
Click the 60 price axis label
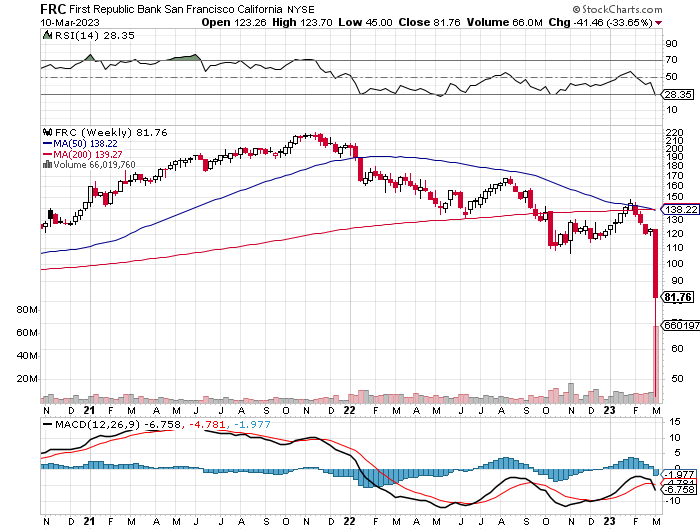[x=677, y=348]
